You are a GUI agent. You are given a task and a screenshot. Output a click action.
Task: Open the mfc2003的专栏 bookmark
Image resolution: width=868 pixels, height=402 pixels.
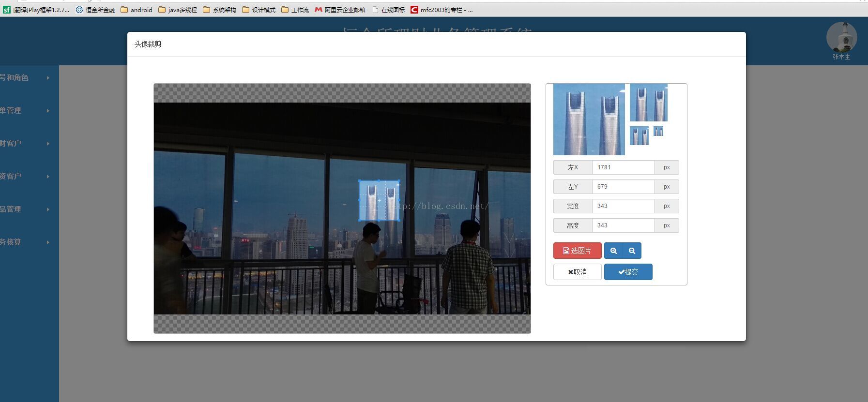[x=442, y=10]
